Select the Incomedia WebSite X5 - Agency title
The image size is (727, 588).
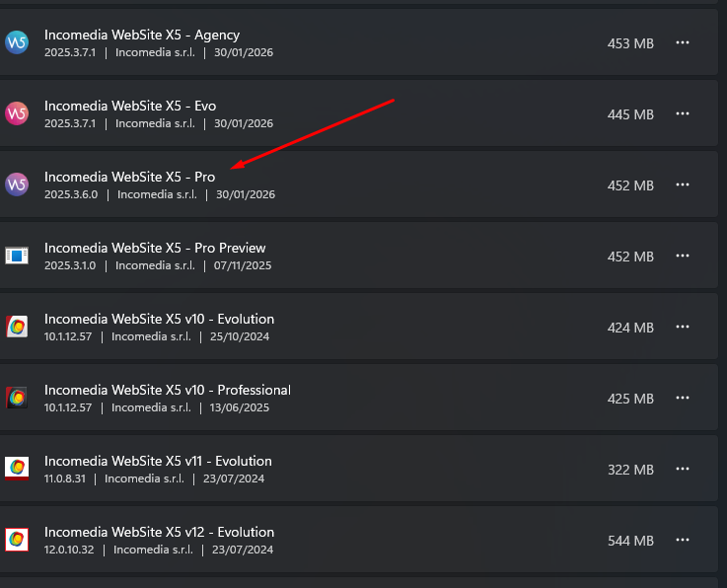[142, 35]
